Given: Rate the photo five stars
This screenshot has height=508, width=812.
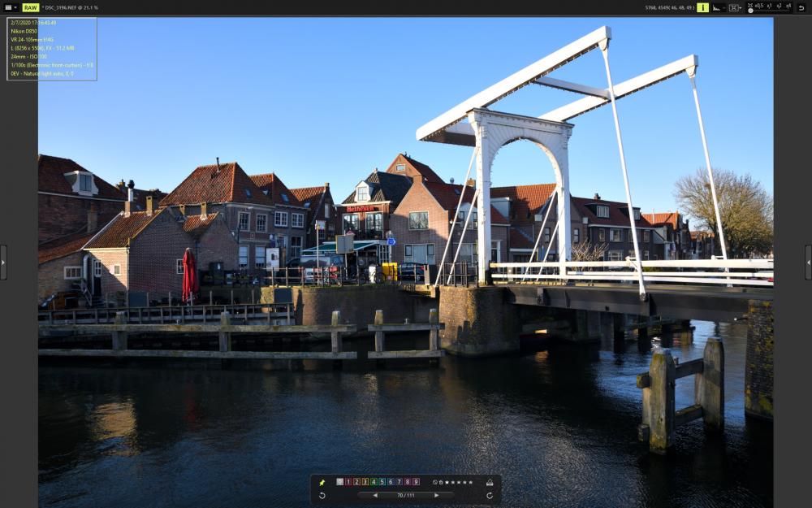Looking at the screenshot, I should coord(470,482).
